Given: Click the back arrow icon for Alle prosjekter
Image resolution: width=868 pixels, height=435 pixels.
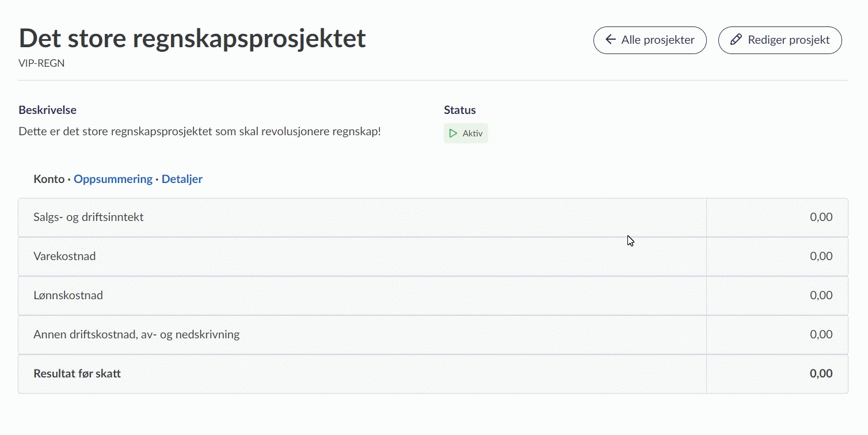Looking at the screenshot, I should point(611,40).
